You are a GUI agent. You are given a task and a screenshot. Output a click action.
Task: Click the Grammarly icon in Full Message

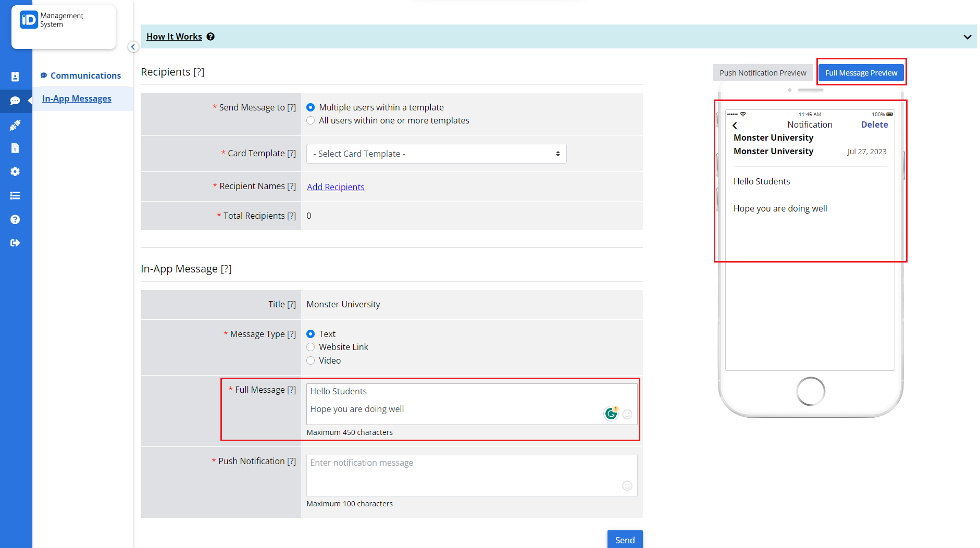click(611, 414)
